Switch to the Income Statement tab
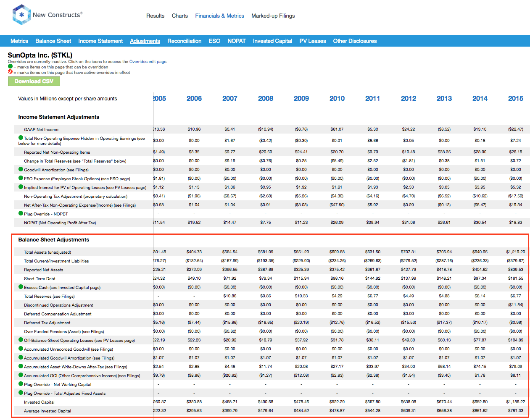 (x=100, y=41)
